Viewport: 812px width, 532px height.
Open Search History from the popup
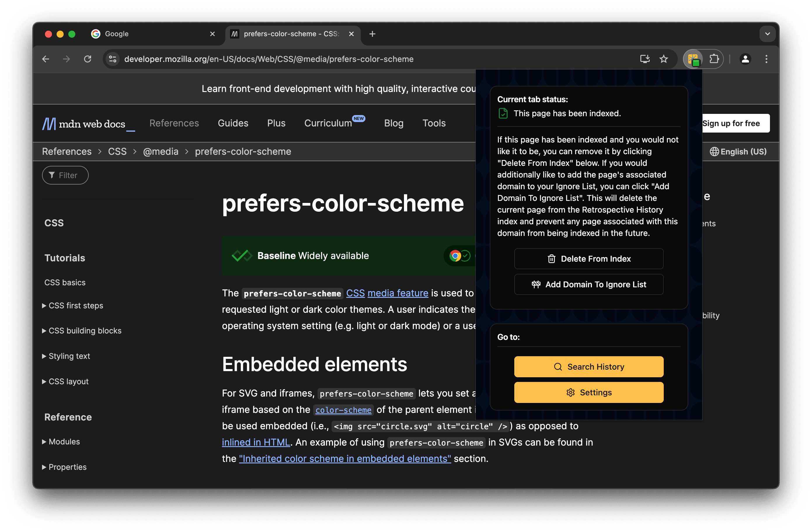[x=588, y=366]
